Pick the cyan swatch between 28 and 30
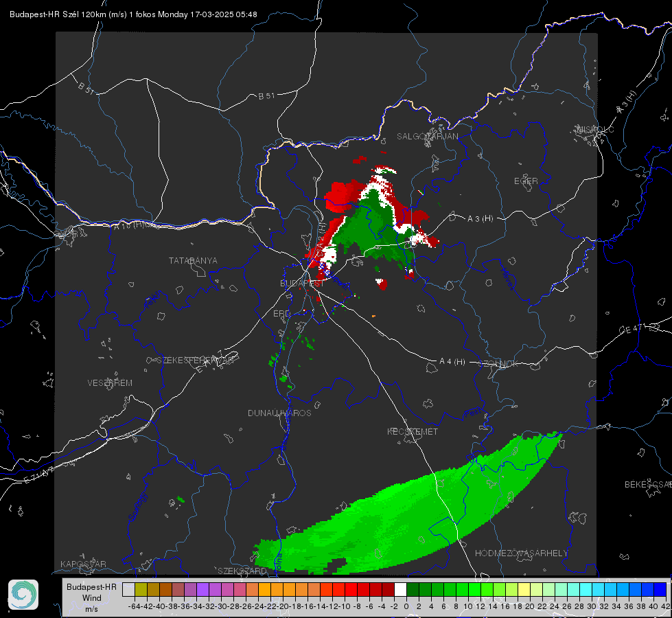The height and width of the screenshot is (618, 672). tap(586, 590)
